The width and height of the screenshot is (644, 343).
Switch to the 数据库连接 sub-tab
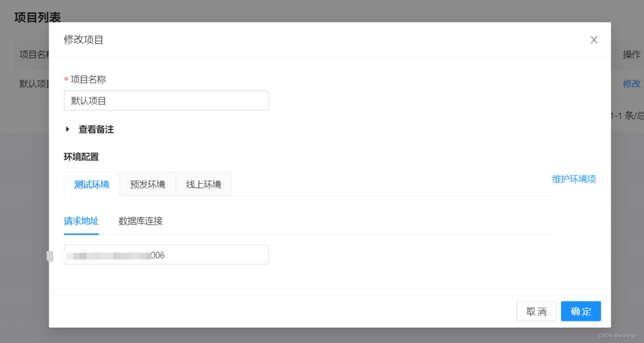click(140, 221)
